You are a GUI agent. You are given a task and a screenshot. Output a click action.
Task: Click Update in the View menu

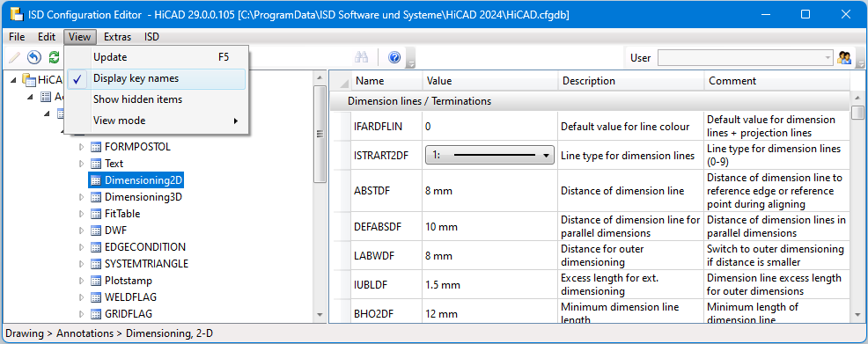coord(156,57)
